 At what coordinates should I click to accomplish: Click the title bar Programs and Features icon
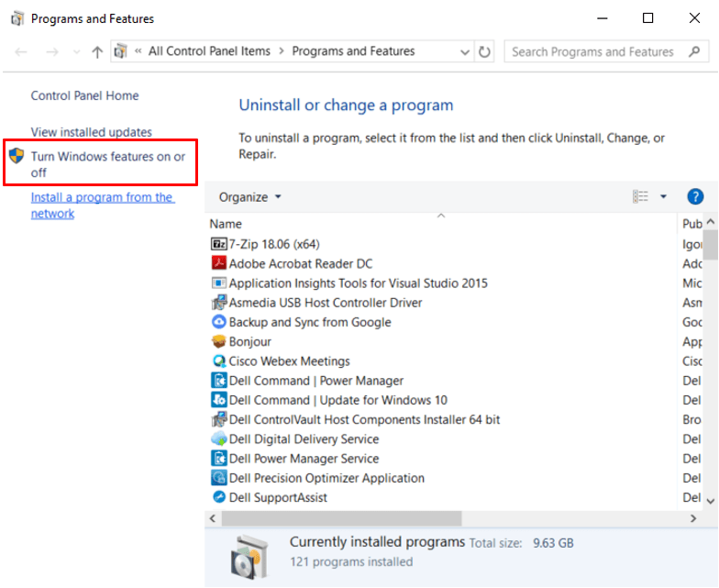(17, 18)
